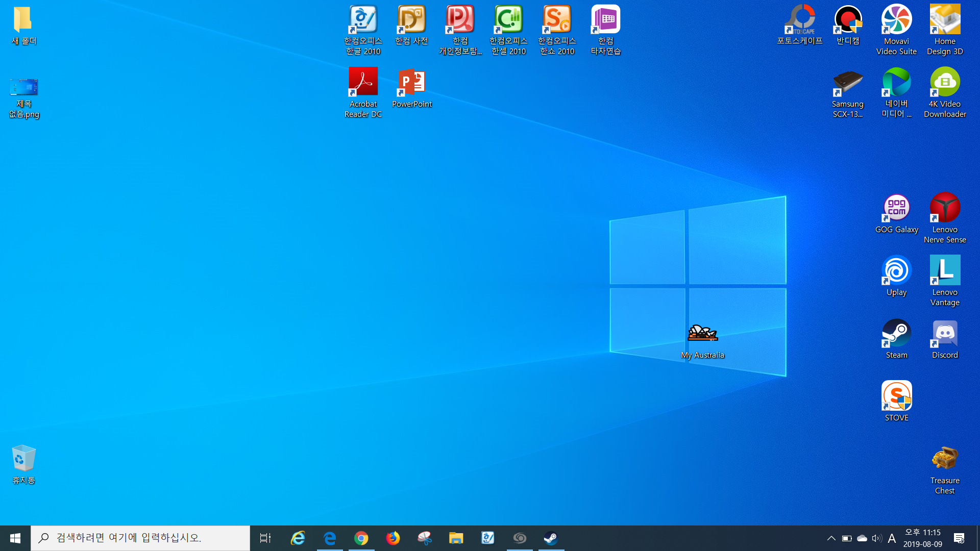Toggle the IME input language indicator
980x551 pixels.
coord(892,538)
